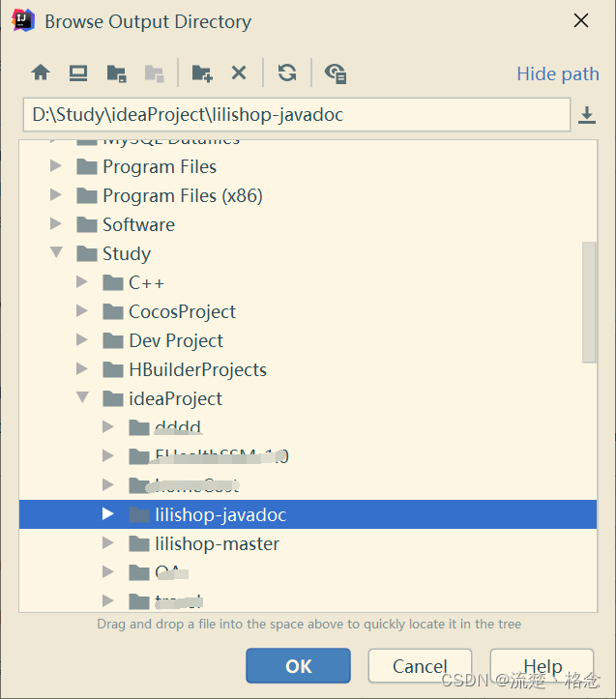Toggle show hidden files and directories
Viewport: 616px width, 699px height.
336,73
